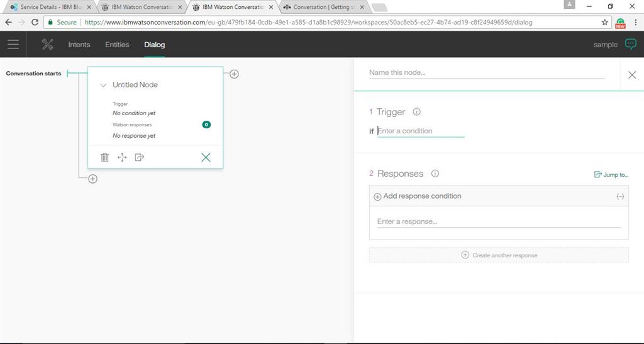Click the No condition yet text
This screenshot has width=644, height=344.
coord(134,113)
